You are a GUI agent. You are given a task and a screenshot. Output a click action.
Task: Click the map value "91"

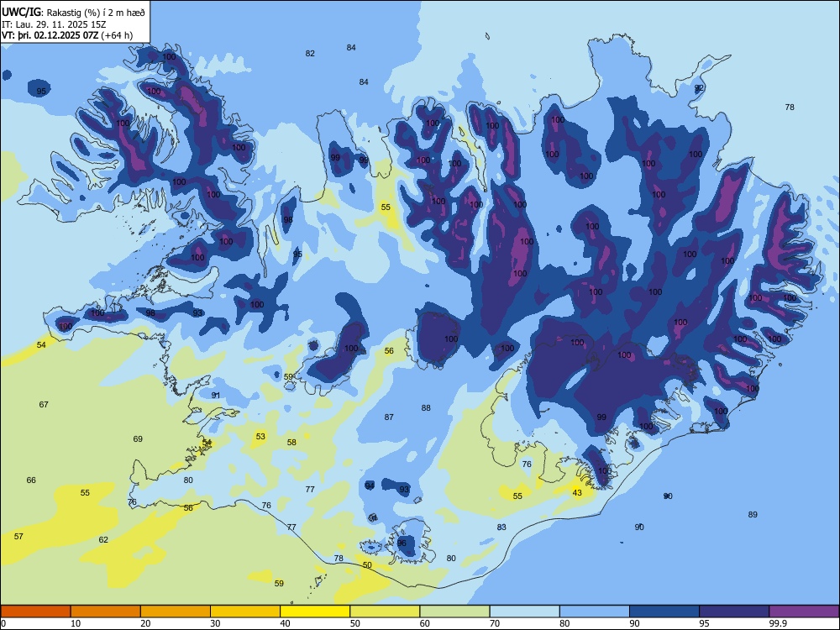(x=215, y=396)
